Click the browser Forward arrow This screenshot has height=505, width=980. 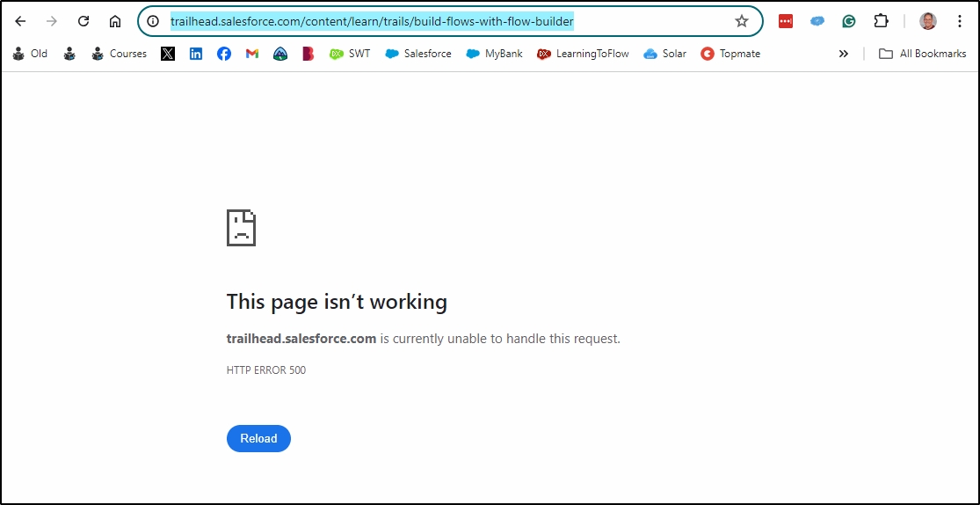click(x=52, y=21)
